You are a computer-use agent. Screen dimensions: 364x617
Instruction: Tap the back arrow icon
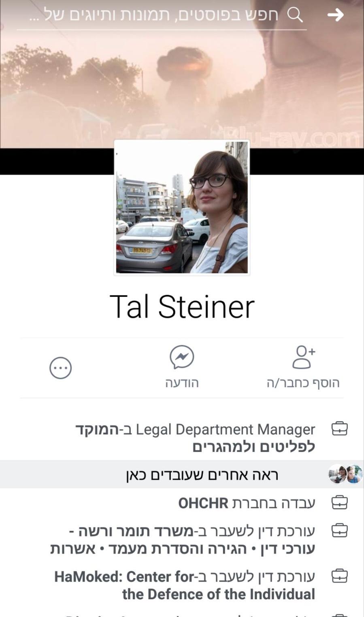click(335, 15)
